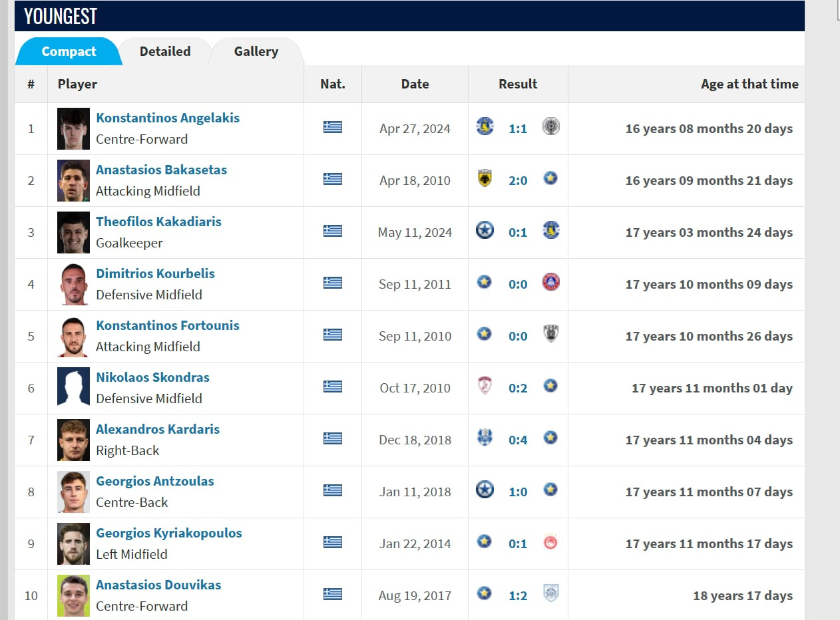The height and width of the screenshot is (620, 840).
Task: Click Nikolaos Skondras placeholder silhouette photo
Action: coord(73,388)
